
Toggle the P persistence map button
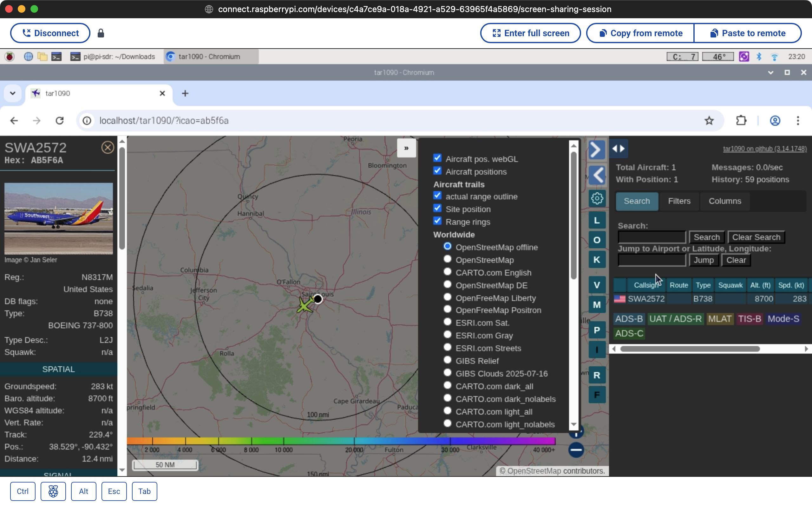click(x=597, y=330)
